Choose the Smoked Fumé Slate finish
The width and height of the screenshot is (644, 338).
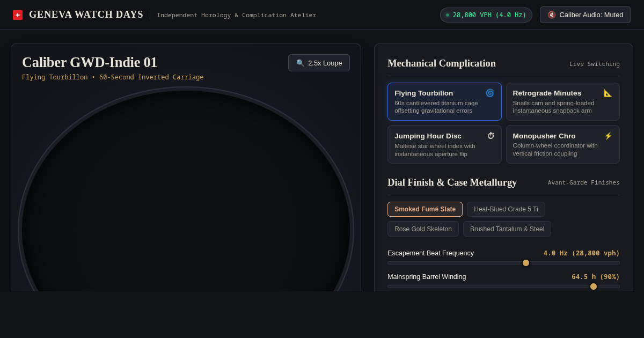click(425, 209)
